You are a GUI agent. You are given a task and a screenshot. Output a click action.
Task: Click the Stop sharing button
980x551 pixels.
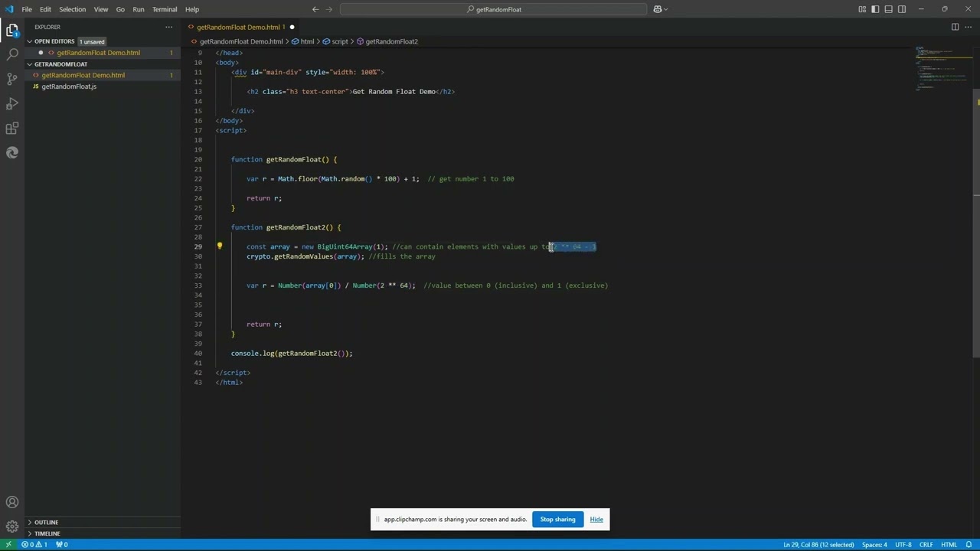(557, 520)
